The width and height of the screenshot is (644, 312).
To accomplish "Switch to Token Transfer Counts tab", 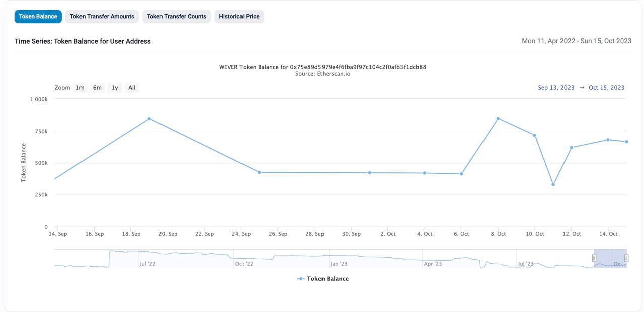I will coord(177,16).
